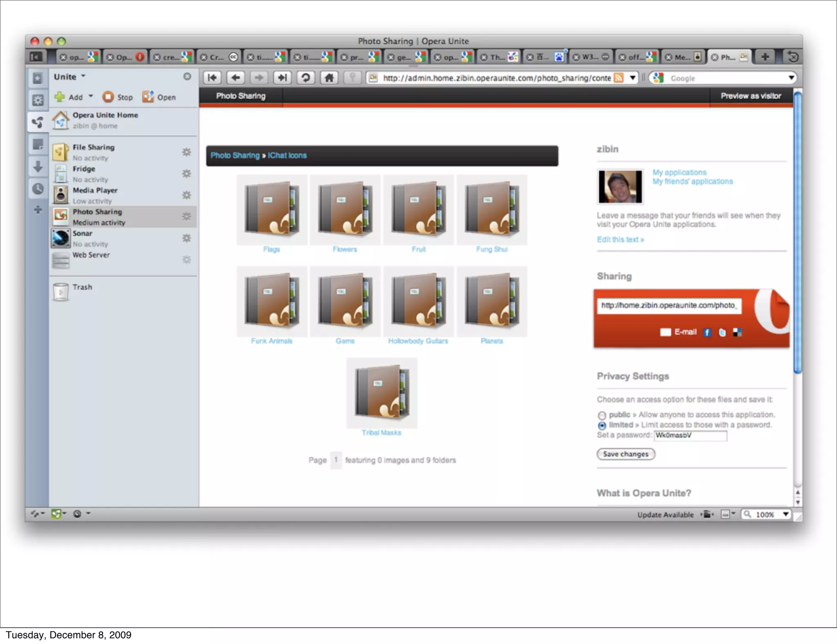Expand the Add services dropdown arrow
This screenshot has width=837, height=644.
91,96
